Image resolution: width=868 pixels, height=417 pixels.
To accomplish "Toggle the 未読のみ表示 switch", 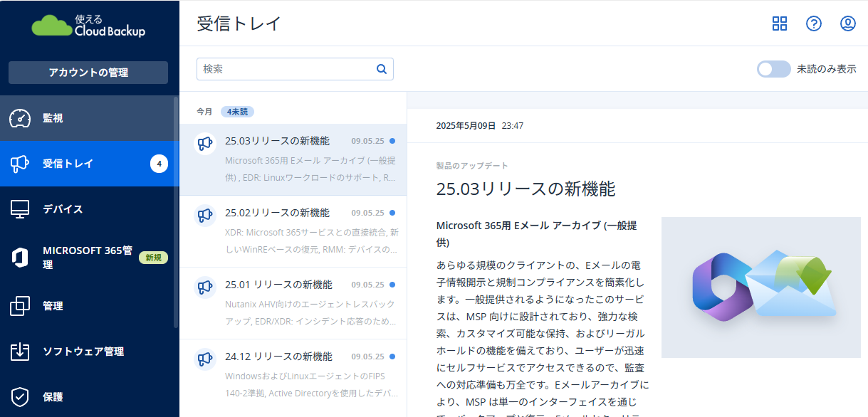I will (x=773, y=69).
